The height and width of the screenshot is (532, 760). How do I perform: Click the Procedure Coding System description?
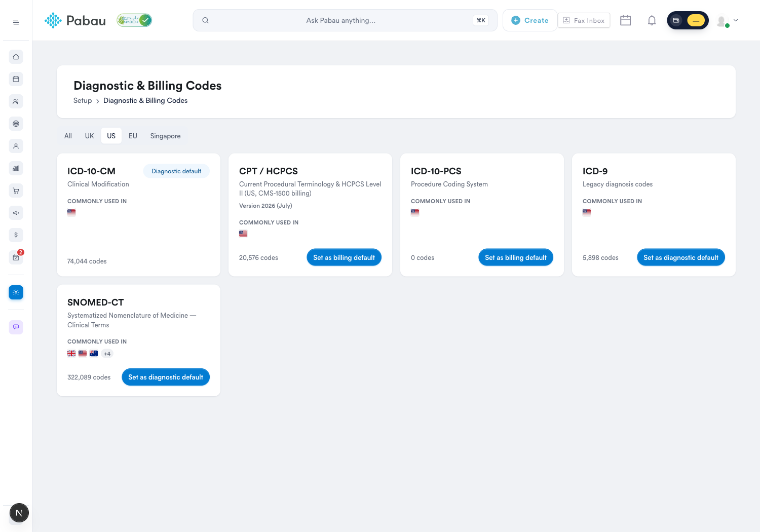point(449,184)
